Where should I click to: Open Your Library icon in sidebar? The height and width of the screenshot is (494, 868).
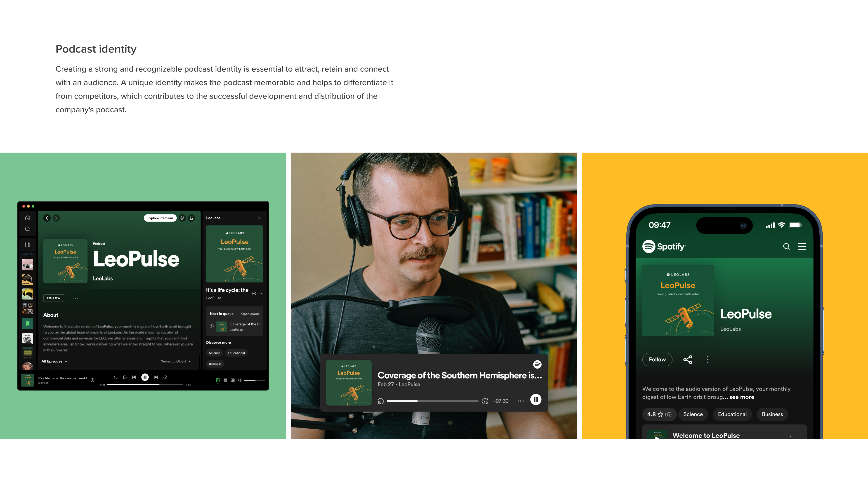pos(28,245)
